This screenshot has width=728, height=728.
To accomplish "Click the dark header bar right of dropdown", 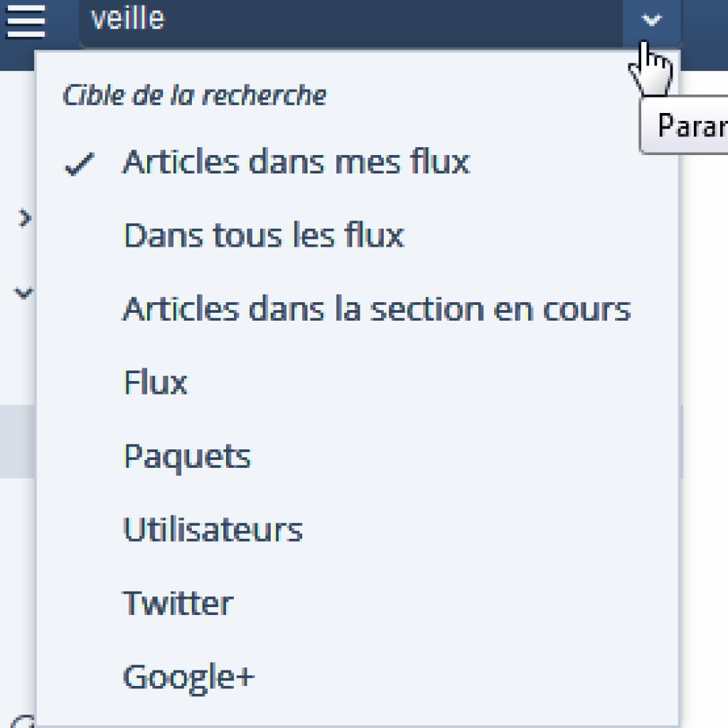I will coord(705,36).
